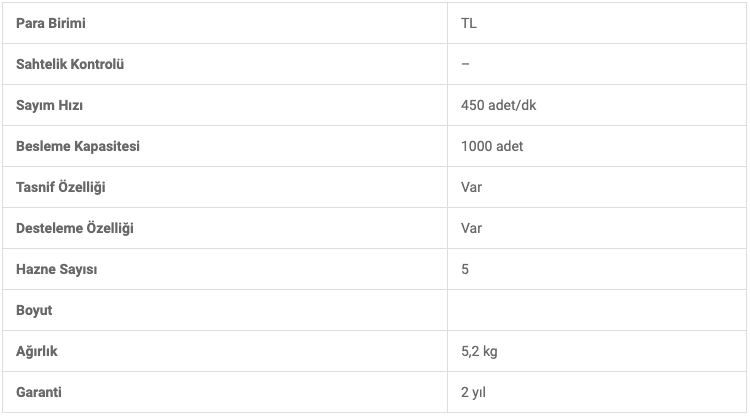Screen dimensions: 750x417
Task: Select the 2 yıl warranty value
Action: tap(473, 392)
